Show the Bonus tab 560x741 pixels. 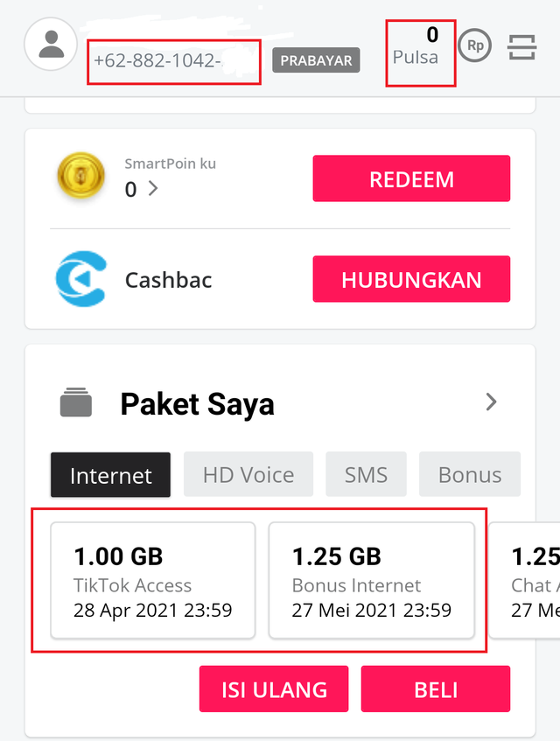tap(470, 475)
